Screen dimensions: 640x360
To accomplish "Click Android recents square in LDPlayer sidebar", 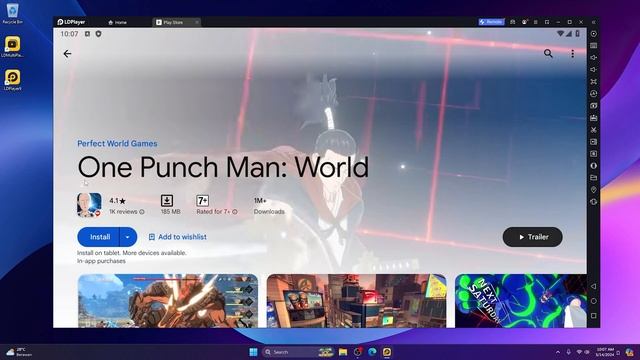I will (x=593, y=316).
